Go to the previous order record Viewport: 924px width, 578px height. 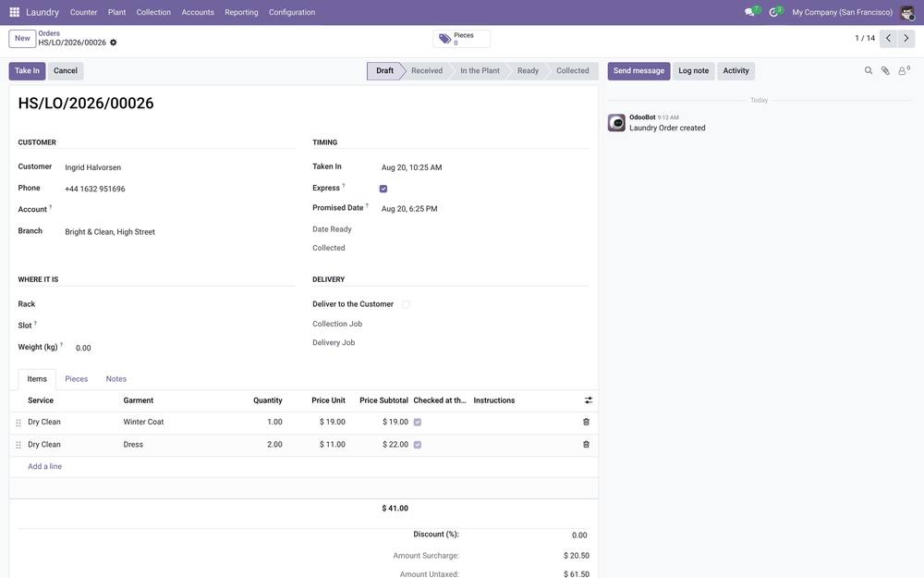(x=888, y=38)
